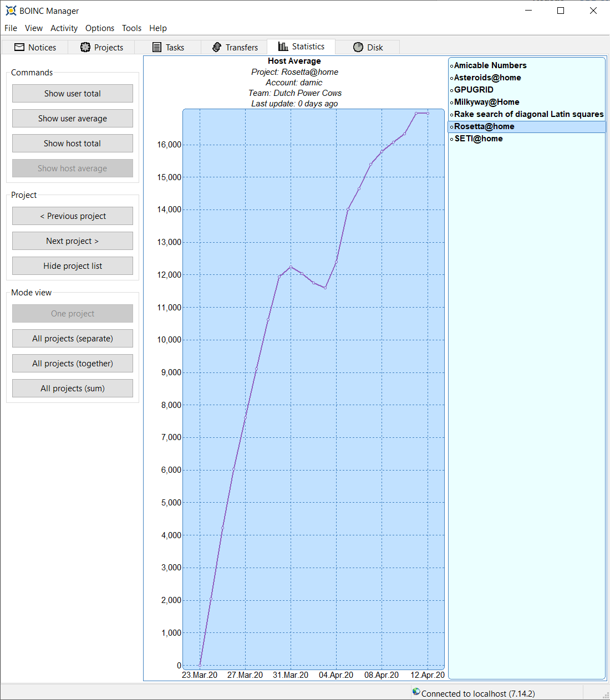Viewport: 610px width, 700px height.
Task: Open the View menu
Action: pyautogui.click(x=33, y=28)
